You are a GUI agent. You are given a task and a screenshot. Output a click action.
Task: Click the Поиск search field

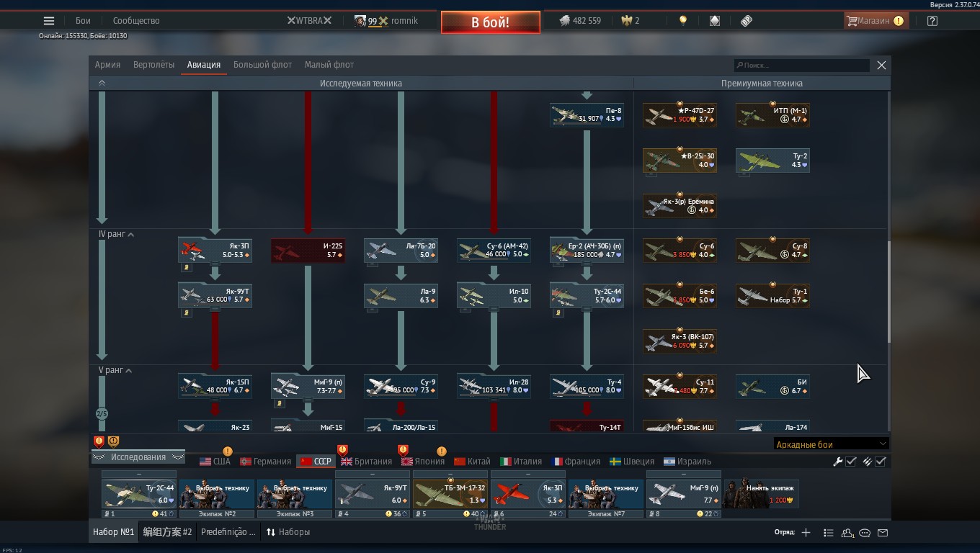801,66
